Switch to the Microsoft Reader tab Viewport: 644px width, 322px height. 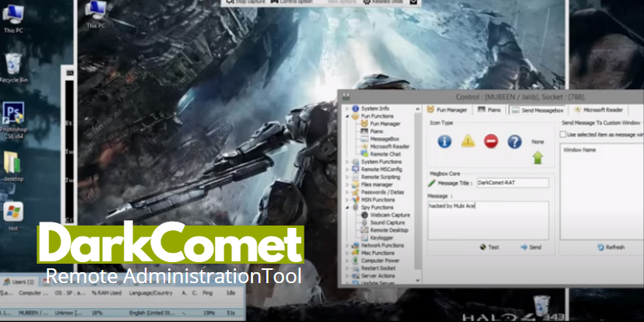(599, 110)
